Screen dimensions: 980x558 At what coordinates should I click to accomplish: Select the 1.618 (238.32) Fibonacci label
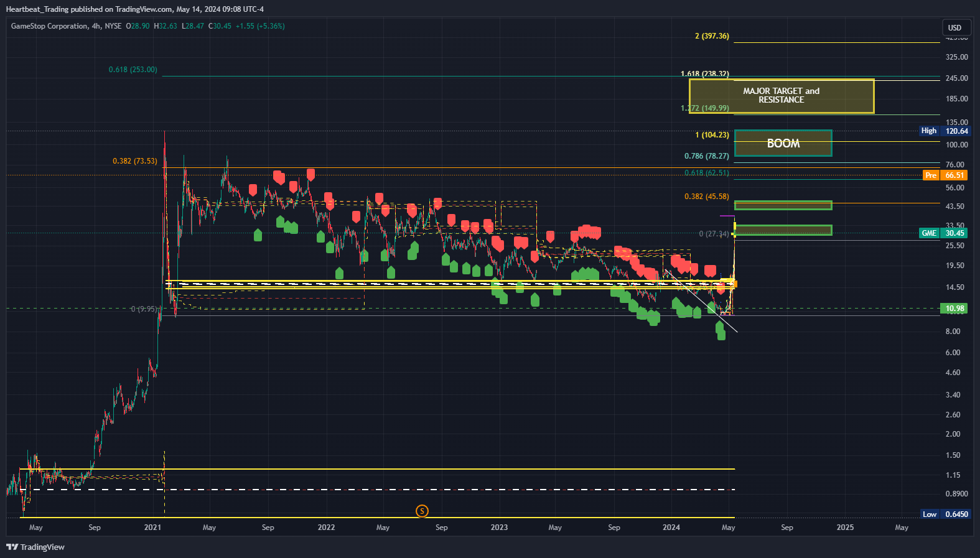coord(705,74)
